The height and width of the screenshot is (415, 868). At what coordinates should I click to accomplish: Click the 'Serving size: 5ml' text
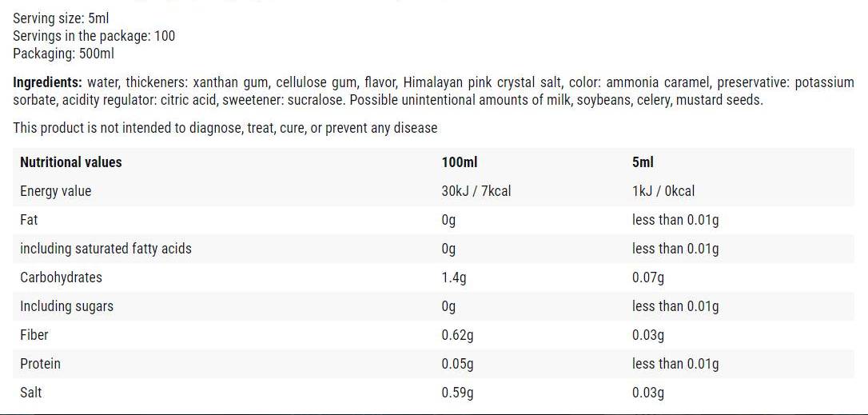click(x=61, y=18)
